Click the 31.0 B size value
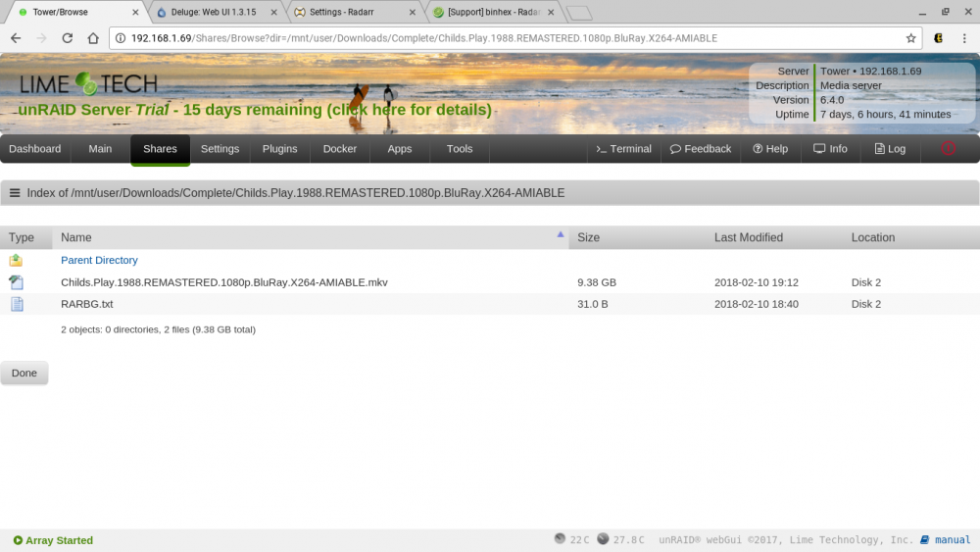Viewport: 980px width, 552px height. point(593,305)
